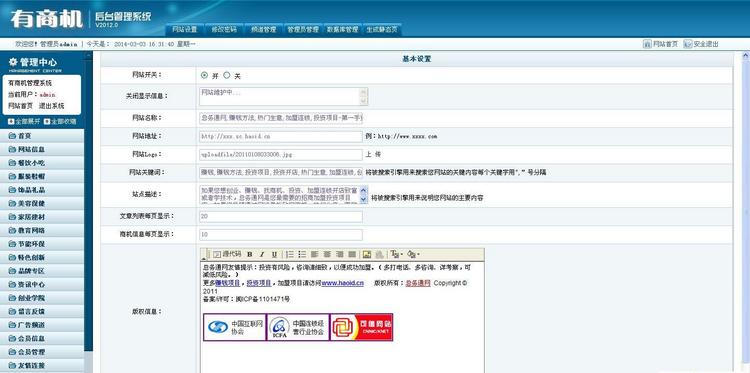
Task: Expand the 餐饮小吃 sidebar category
Action: click(x=42, y=163)
